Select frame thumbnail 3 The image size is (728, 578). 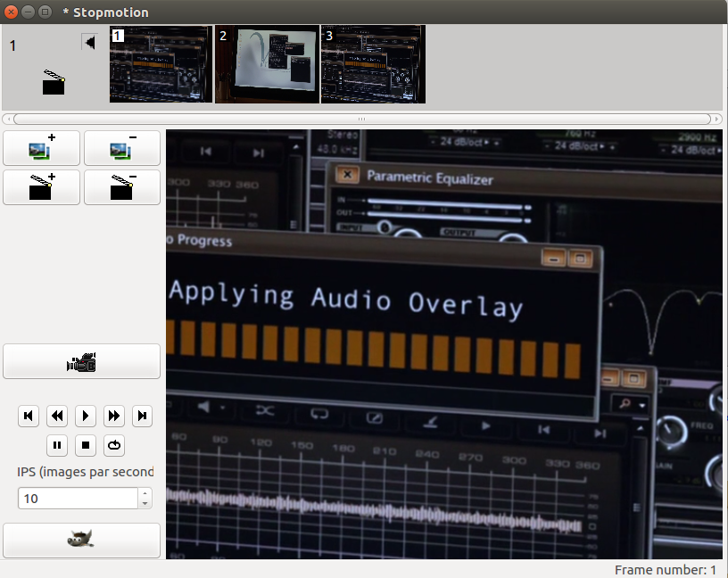coord(373,64)
